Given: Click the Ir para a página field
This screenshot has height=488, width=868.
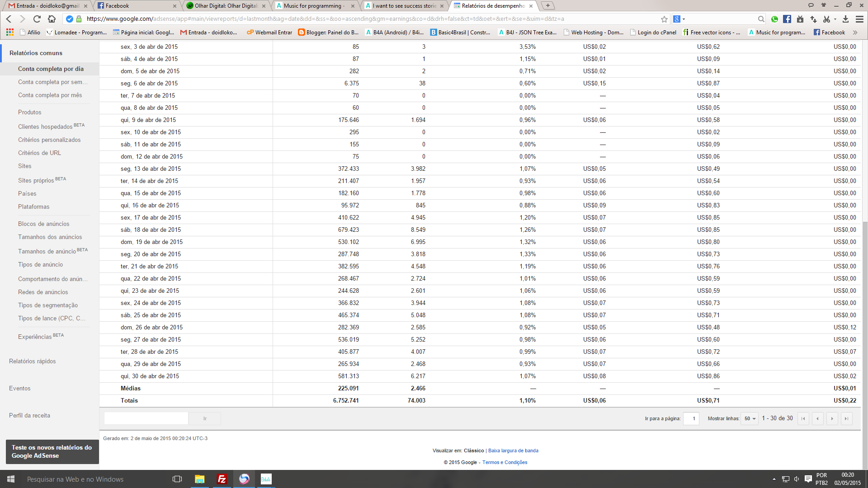Looking at the screenshot, I should pyautogui.click(x=691, y=418).
